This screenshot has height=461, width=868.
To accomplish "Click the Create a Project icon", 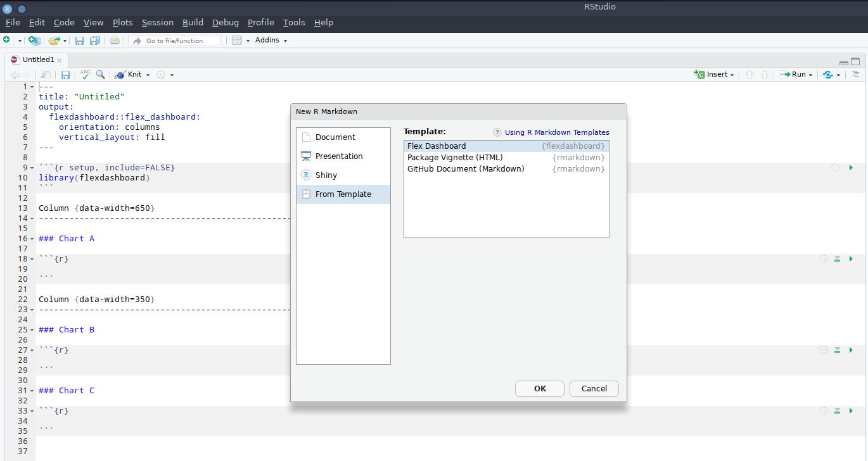I will [34, 40].
